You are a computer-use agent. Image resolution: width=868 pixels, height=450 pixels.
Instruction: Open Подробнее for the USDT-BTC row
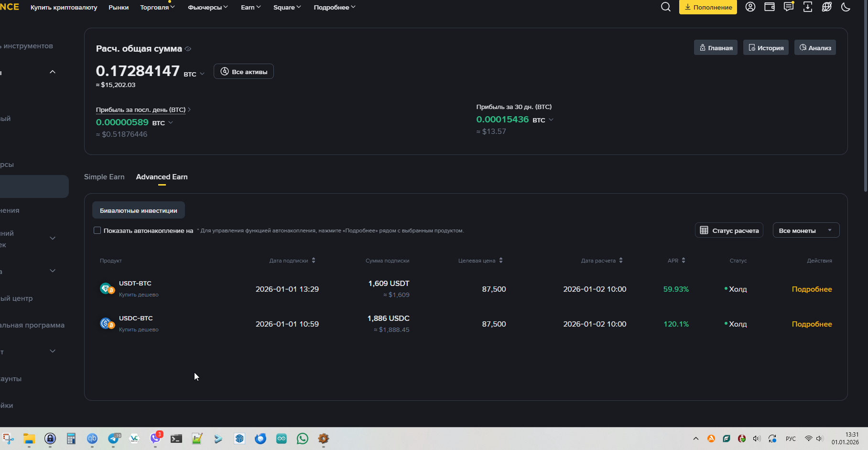(812, 289)
